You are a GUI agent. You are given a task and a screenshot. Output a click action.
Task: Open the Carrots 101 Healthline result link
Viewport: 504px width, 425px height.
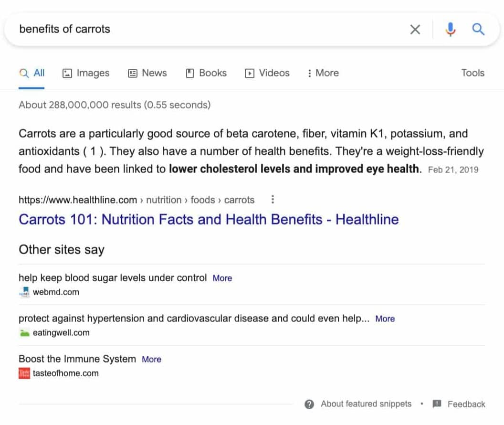click(x=209, y=220)
